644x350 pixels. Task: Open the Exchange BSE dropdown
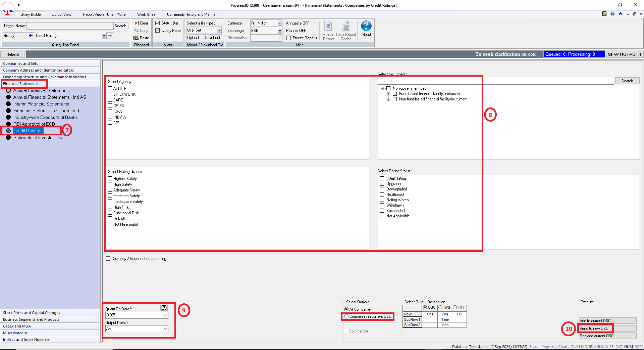[x=280, y=31]
